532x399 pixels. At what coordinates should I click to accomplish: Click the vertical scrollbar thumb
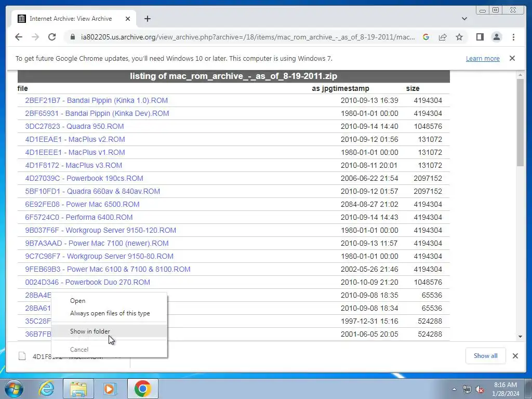(x=521, y=122)
